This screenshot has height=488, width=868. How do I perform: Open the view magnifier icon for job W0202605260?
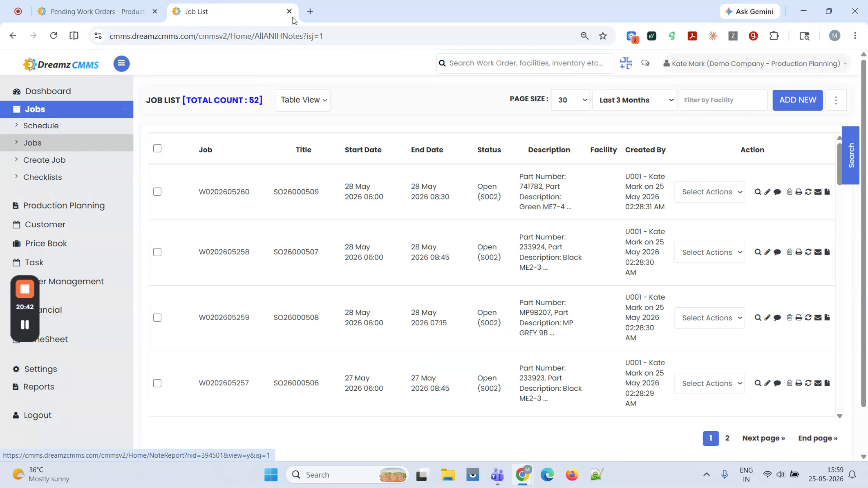click(758, 192)
